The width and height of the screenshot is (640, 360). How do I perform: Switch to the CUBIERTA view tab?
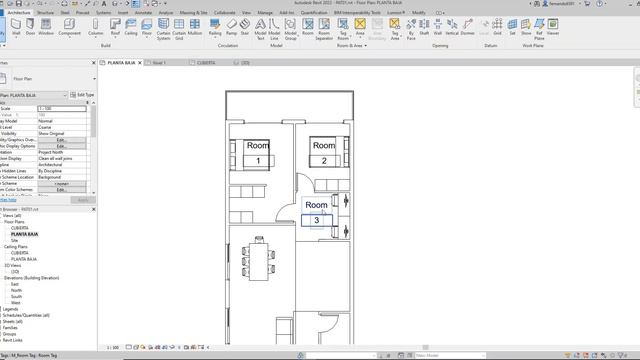click(206, 63)
